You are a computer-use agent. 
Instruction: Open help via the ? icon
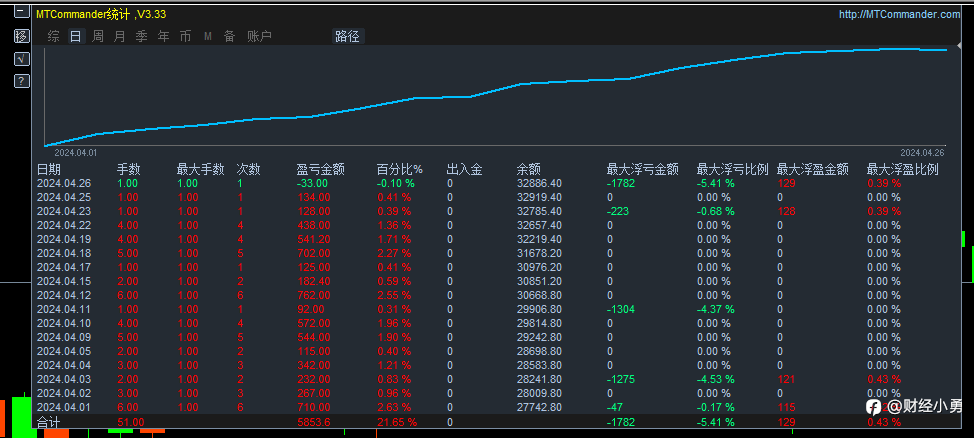click(22, 81)
